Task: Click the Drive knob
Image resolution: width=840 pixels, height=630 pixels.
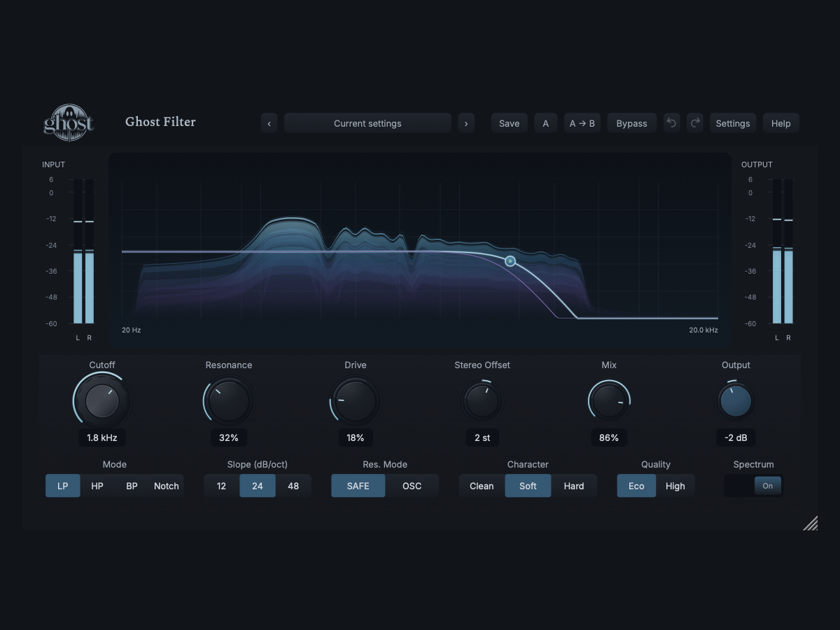Action: coord(356,401)
